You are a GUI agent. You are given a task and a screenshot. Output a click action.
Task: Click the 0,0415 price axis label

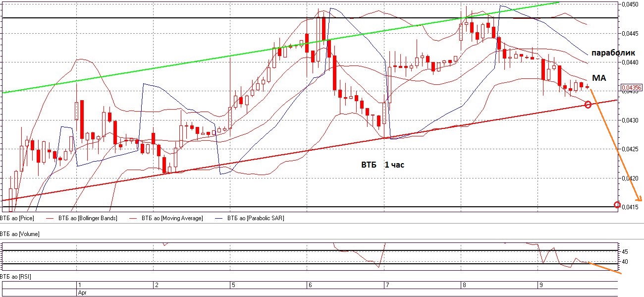click(629, 207)
